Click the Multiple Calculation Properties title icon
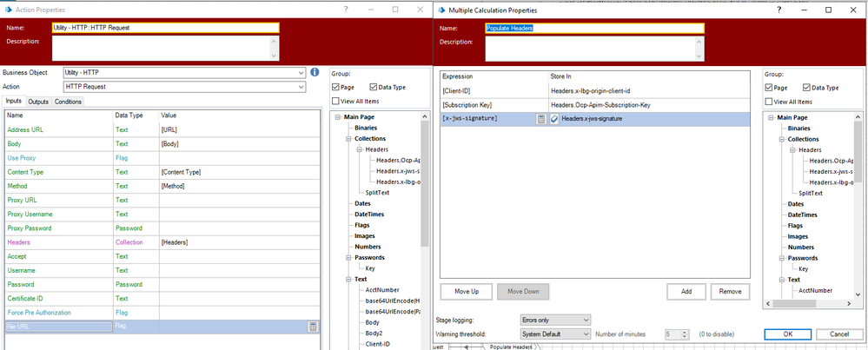The width and height of the screenshot is (868, 350). pyautogui.click(x=440, y=9)
